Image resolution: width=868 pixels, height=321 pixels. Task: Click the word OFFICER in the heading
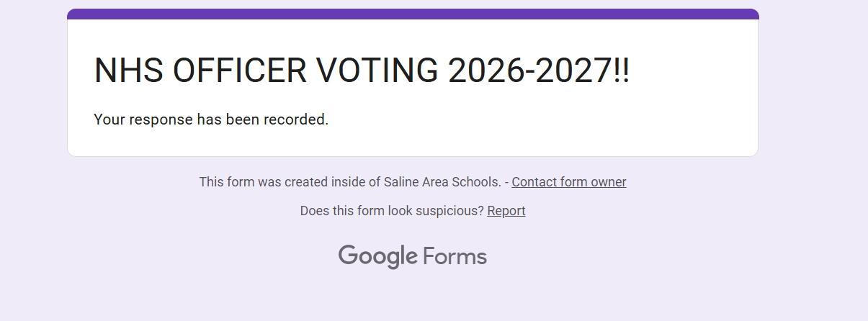pyautogui.click(x=239, y=71)
